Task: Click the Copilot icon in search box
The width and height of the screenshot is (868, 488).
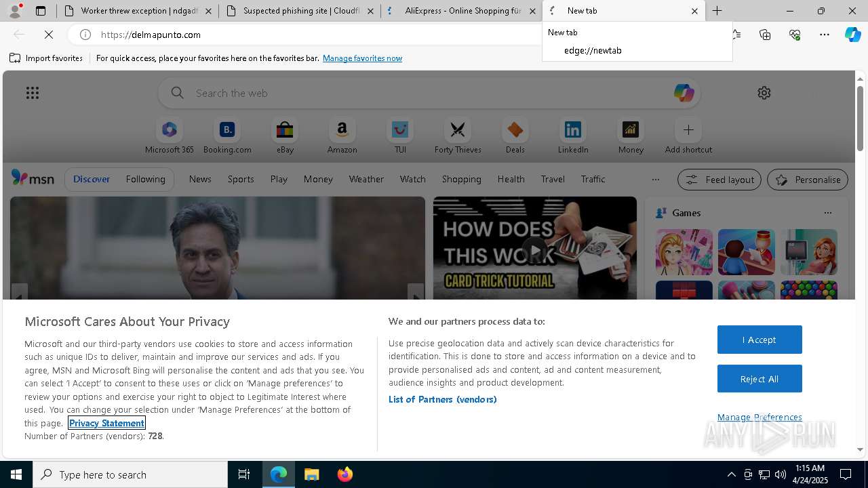Action: pyautogui.click(x=684, y=93)
